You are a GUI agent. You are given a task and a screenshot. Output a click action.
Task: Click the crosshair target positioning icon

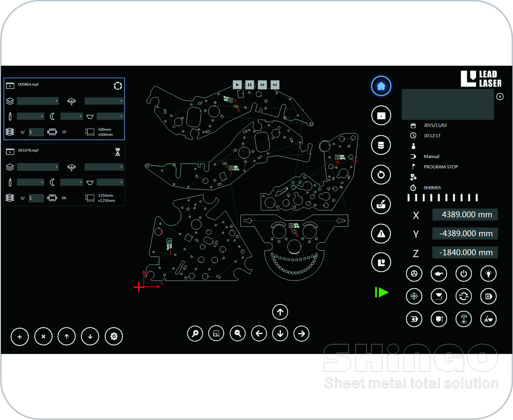point(414,296)
